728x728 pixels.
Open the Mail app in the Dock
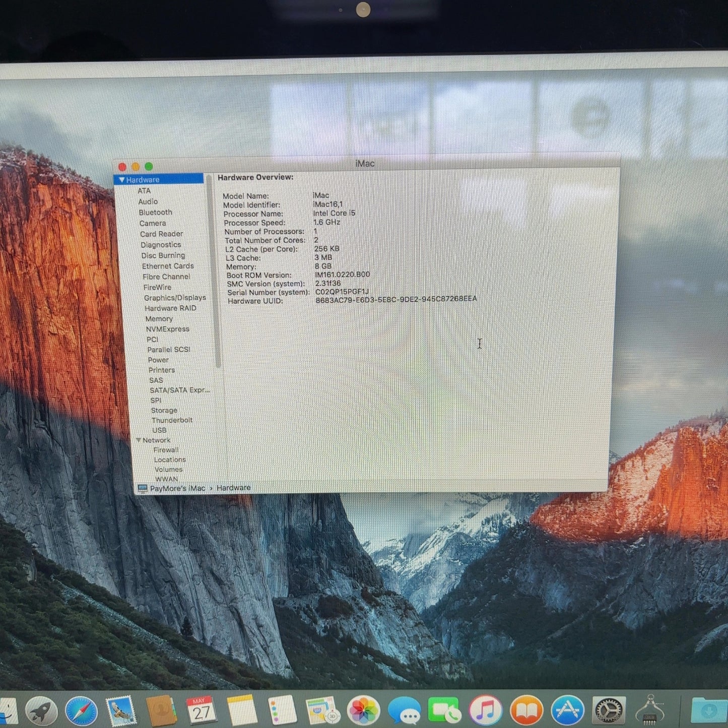pyautogui.click(x=121, y=711)
